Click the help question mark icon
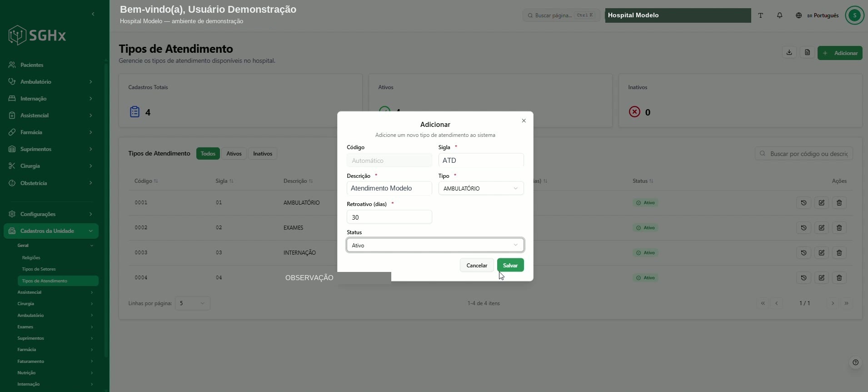The height and width of the screenshot is (392, 868). tap(855, 362)
